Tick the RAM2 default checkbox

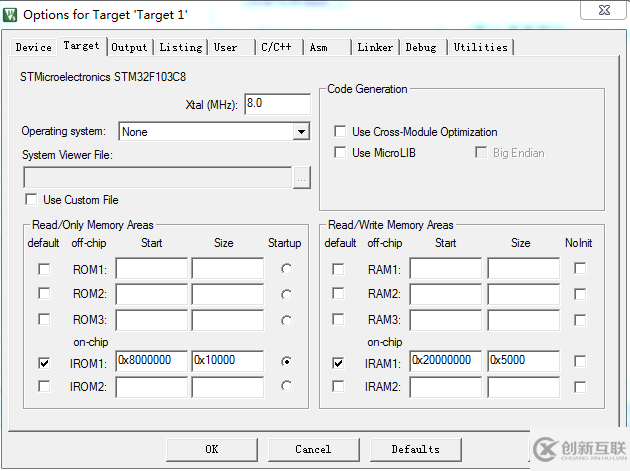338,293
